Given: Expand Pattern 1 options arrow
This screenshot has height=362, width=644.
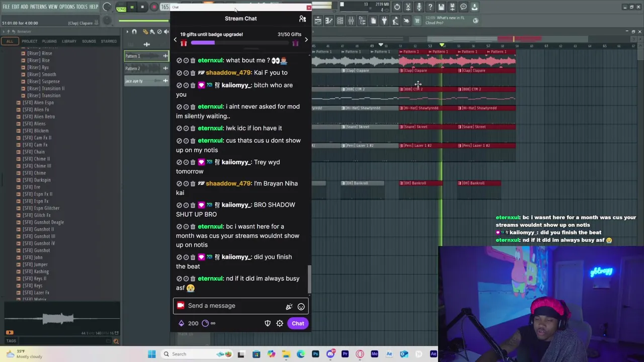Looking at the screenshot, I should coord(165,56).
